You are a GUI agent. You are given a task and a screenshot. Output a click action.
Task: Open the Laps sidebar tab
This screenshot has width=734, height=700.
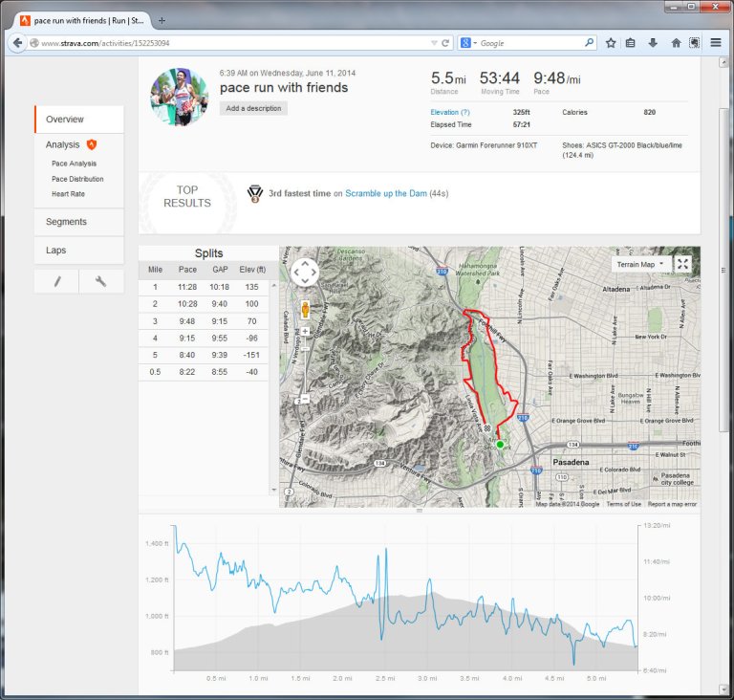click(x=79, y=251)
